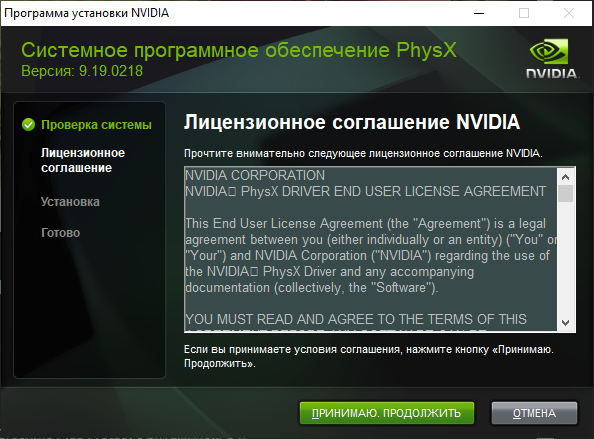Select the Готово step
Screen dimensions: 594x439
pos(60,233)
